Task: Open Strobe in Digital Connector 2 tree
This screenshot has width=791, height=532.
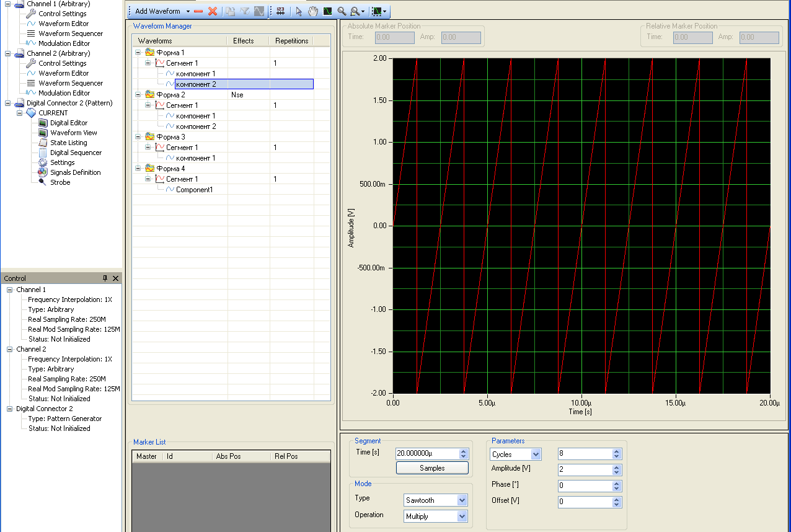Action: [60, 182]
